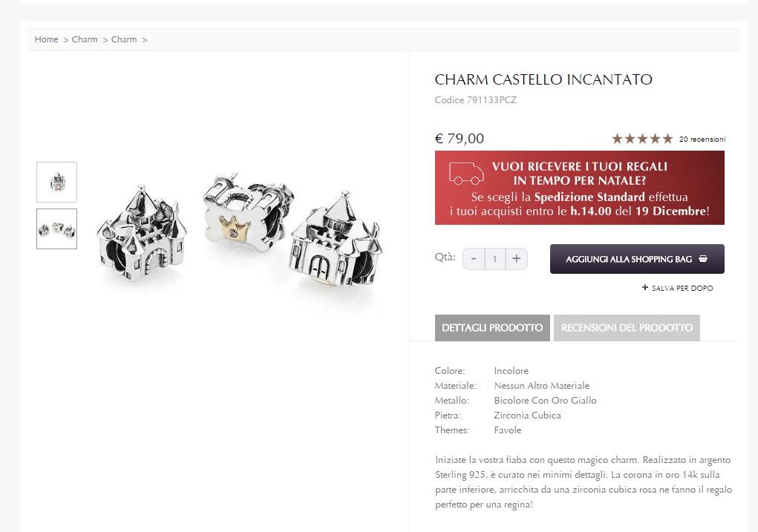Open the 20 recensioni link
The width and height of the screenshot is (758, 532).
click(x=702, y=139)
